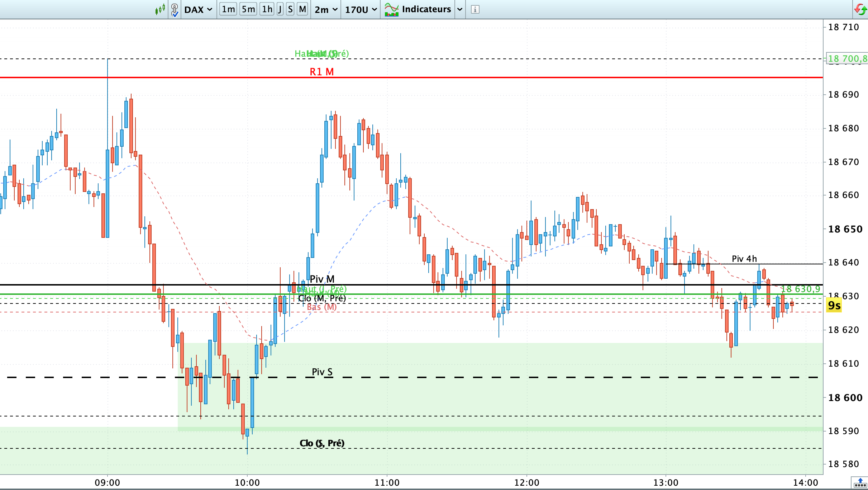Click the red R1 M resistance line label
Screen dimensions: 868x490
(x=321, y=72)
